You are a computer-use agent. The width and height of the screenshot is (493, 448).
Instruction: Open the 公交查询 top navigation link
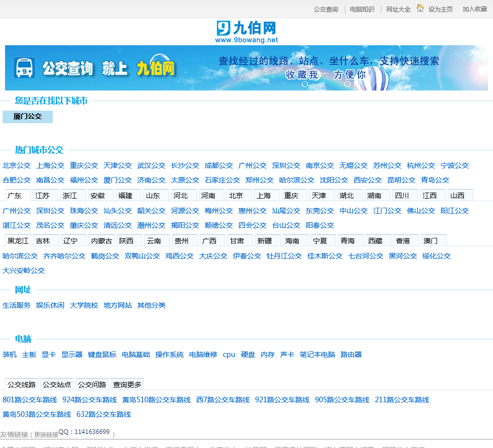coord(325,9)
